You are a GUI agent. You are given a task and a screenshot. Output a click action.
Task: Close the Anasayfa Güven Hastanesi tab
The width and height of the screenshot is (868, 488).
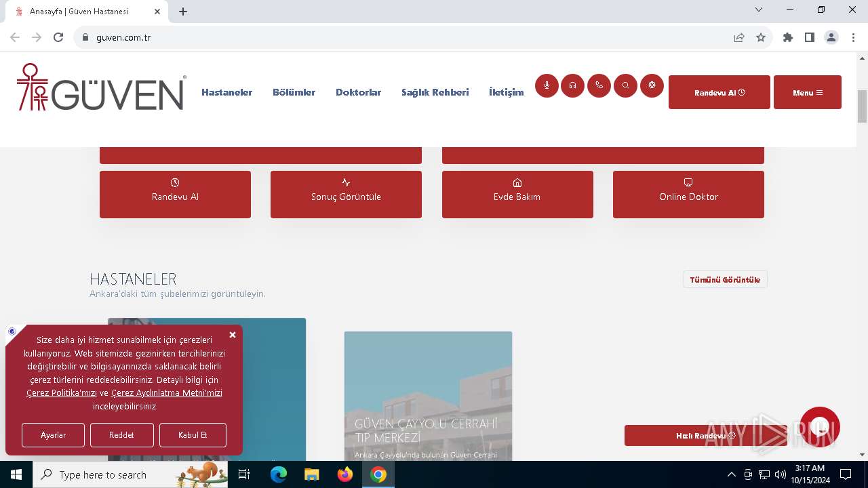tap(158, 12)
